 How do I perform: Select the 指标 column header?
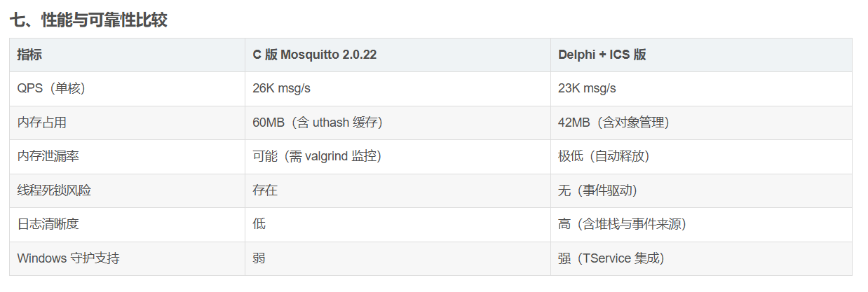(x=29, y=55)
